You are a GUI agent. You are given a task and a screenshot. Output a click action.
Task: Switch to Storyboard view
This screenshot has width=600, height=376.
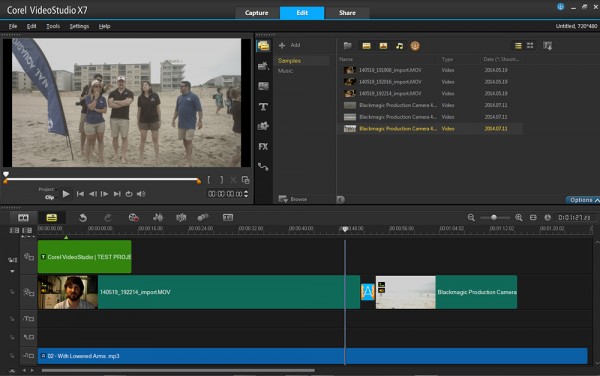23,218
